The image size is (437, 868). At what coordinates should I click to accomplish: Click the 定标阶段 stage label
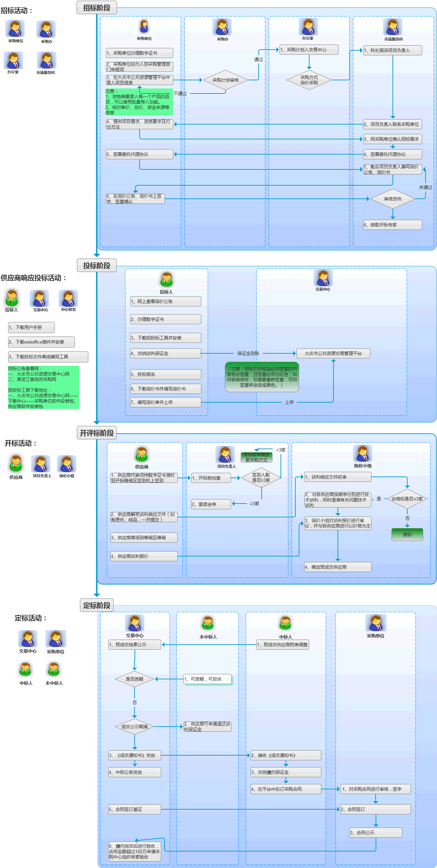tap(97, 605)
